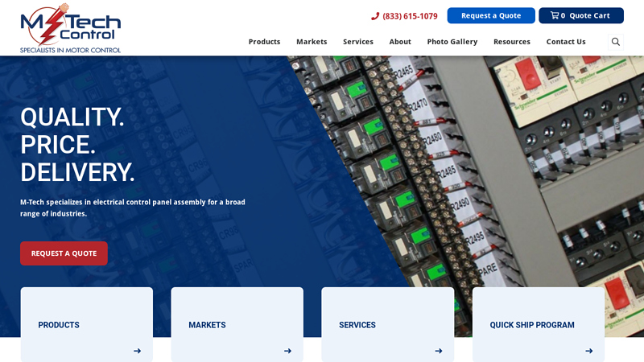This screenshot has width=644, height=362.
Task: Call the (833) 615-1079 phone link
Action: click(410, 16)
